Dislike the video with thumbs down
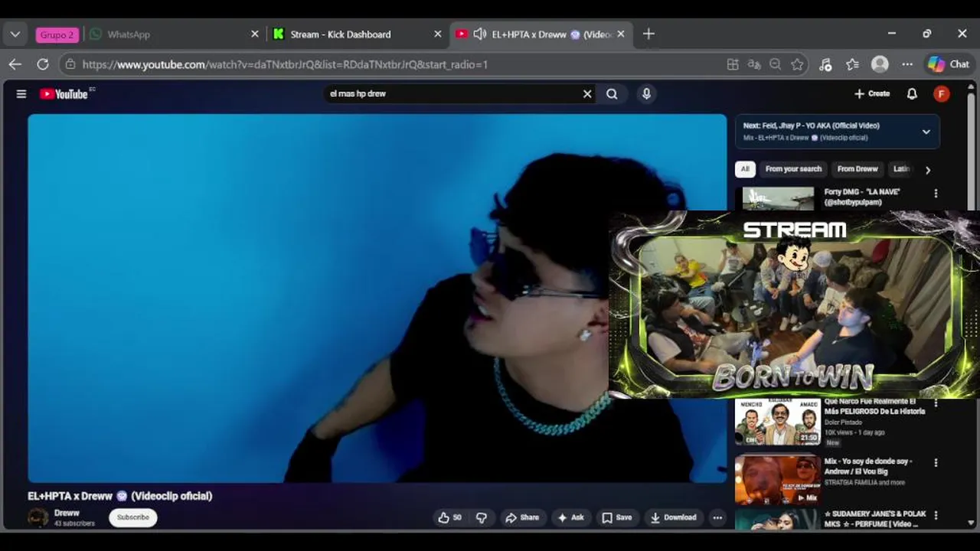 [481, 517]
